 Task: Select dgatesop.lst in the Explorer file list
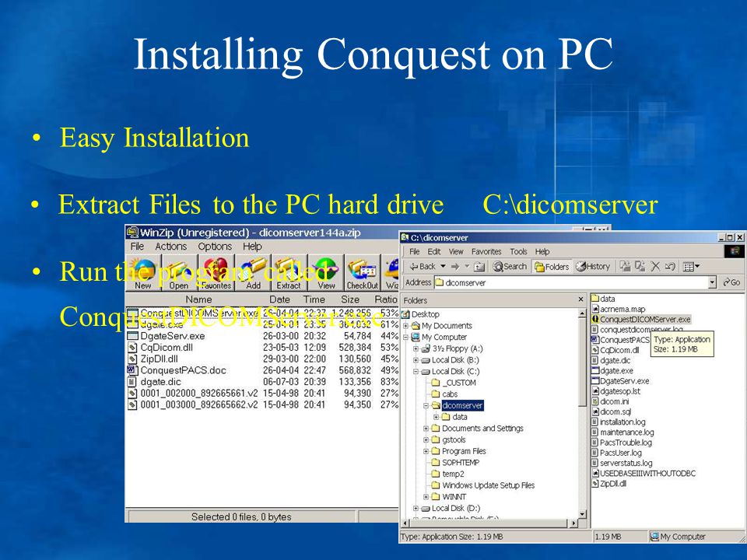(620, 391)
